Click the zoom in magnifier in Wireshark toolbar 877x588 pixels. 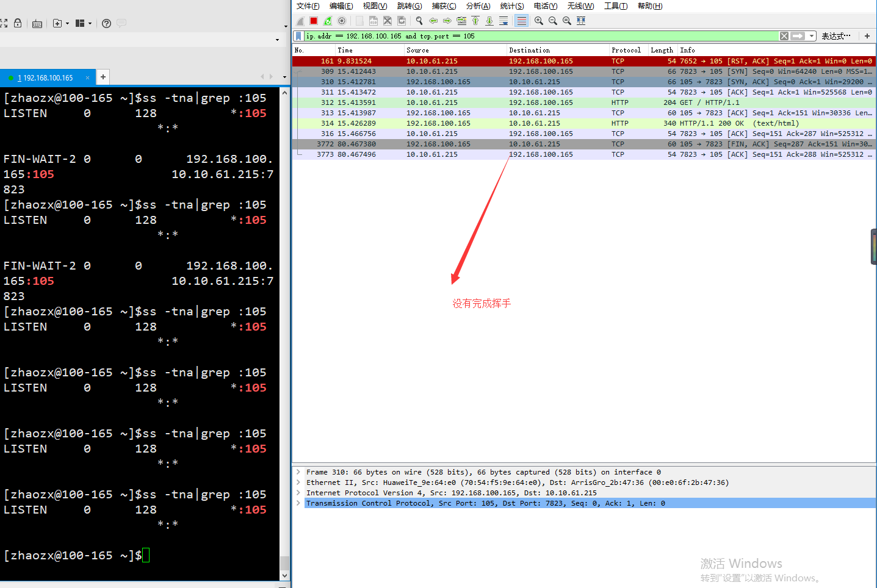[x=539, y=21]
